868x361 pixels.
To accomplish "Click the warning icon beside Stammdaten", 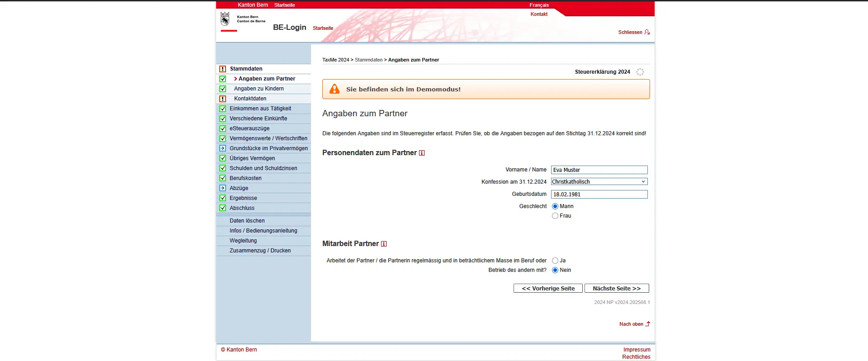I will point(222,69).
